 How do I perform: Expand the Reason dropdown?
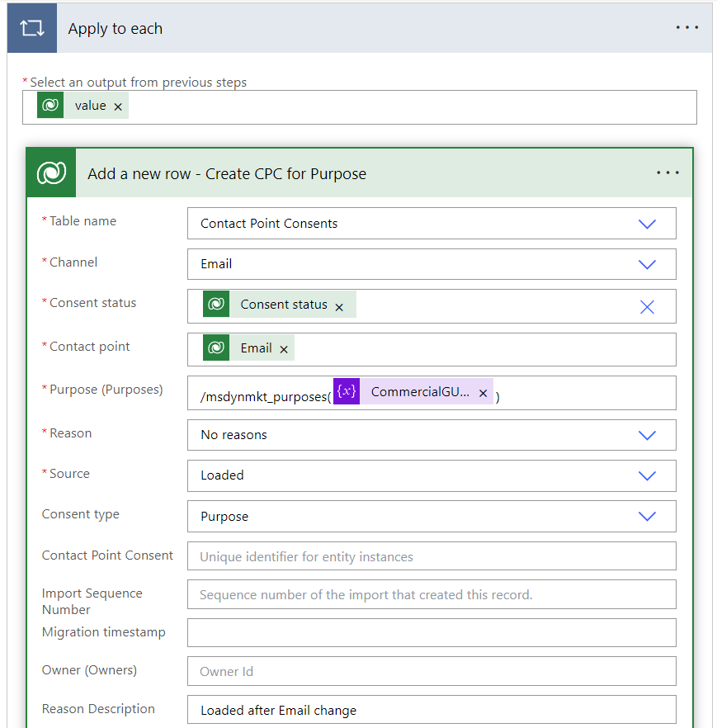[647, 435]
